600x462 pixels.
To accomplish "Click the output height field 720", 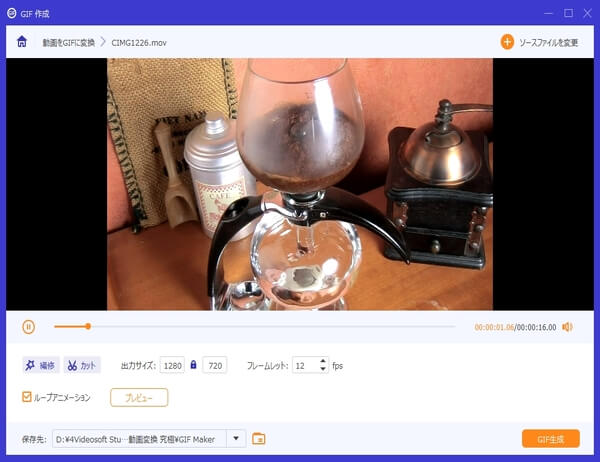I will point(214,365).
